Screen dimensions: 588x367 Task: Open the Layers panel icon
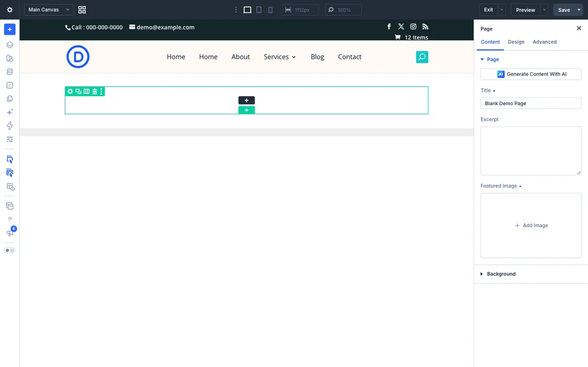click(10, 45)
